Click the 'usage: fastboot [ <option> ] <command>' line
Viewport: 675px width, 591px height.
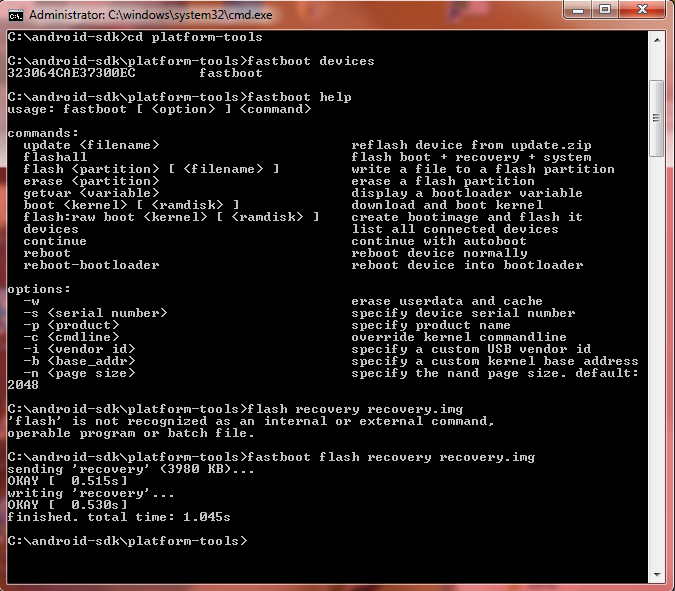coord(159,109)
